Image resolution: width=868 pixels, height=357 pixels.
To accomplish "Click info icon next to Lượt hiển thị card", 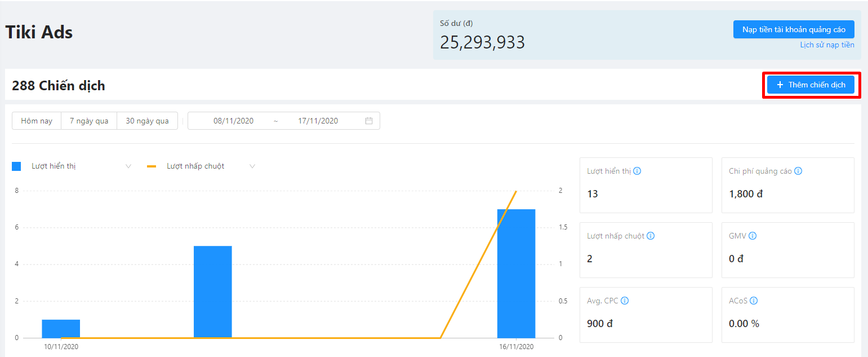I will [x=637, y=171].
